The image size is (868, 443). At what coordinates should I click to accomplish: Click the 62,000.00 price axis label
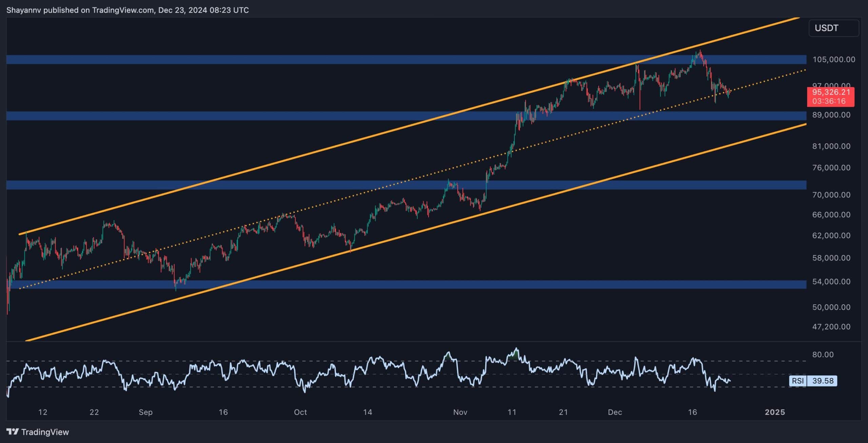[831, 235]
